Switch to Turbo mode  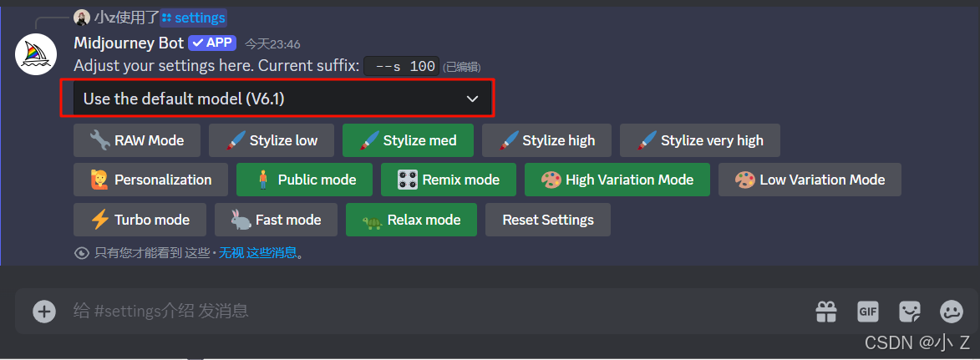[140, 220]
